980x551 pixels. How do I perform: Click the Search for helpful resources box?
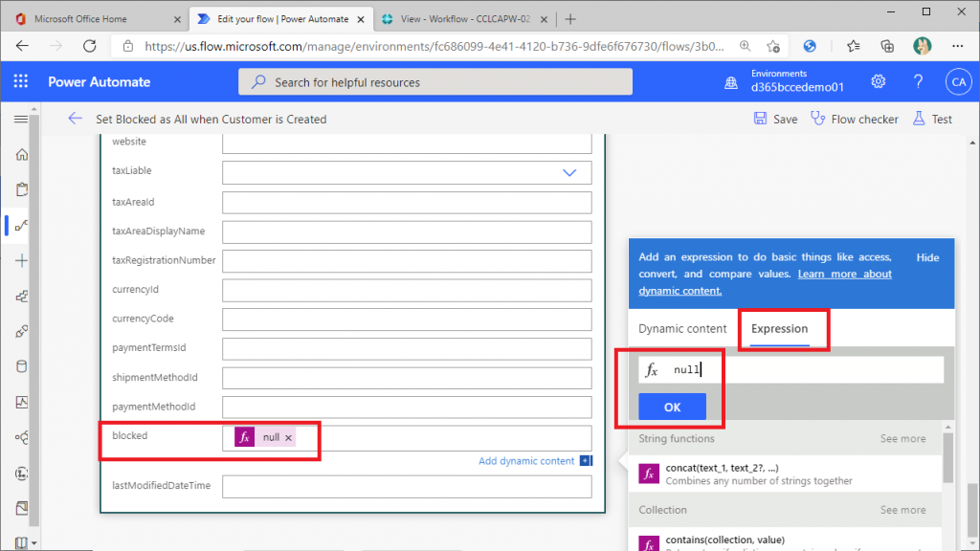[435, 82]
